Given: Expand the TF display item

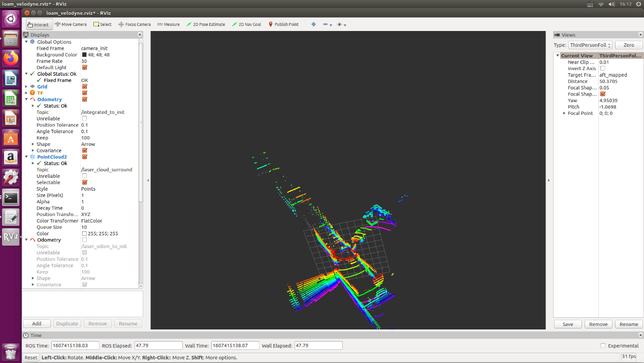Looking at the screenshot, I should click(x=26, y=93).
